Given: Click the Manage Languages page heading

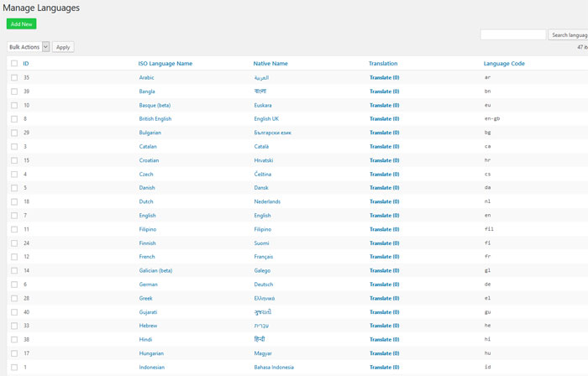Looking at the screenshot, I should click(x=41, y=8).
